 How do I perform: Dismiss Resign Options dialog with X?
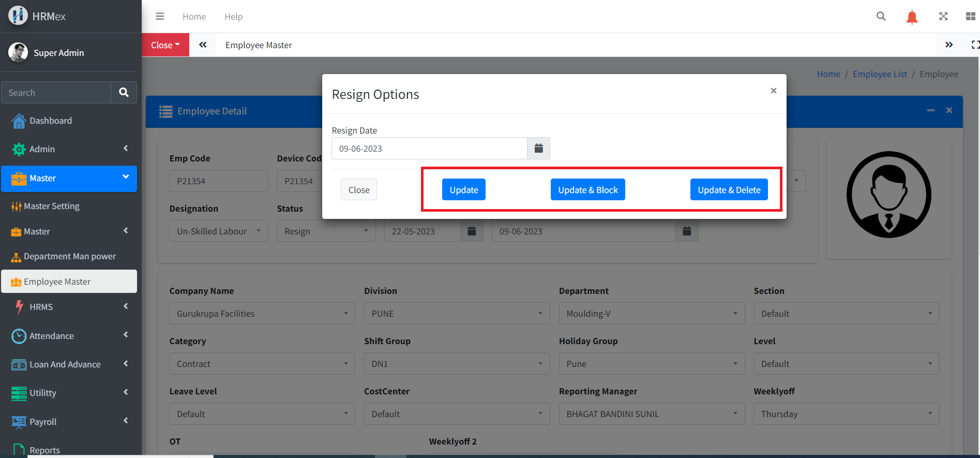[773, 91]
